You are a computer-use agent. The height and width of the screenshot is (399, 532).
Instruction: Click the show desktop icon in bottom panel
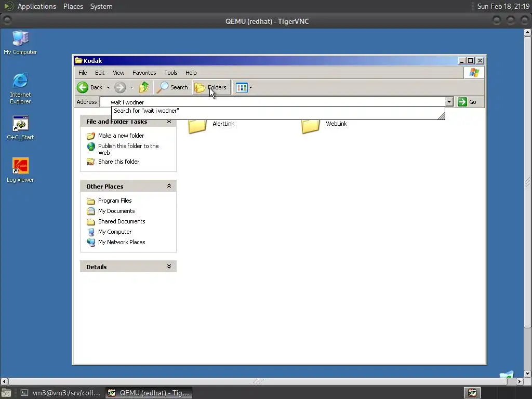(6, 393)
